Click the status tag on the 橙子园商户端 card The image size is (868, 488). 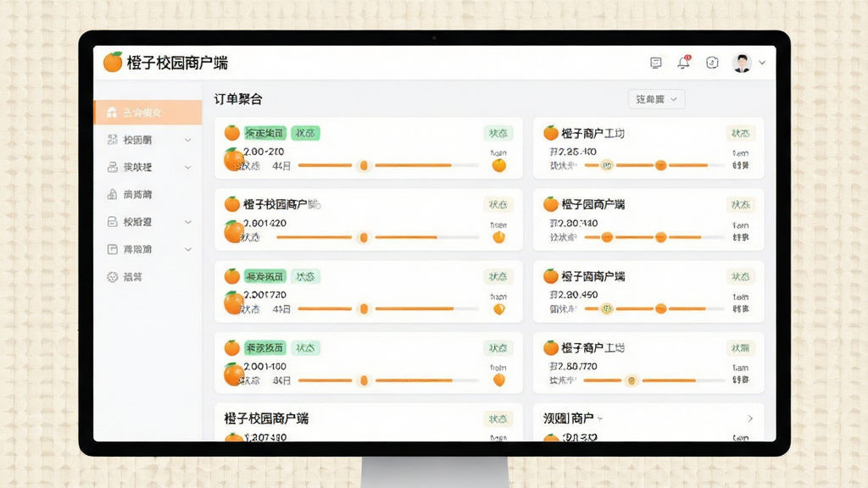740,205
